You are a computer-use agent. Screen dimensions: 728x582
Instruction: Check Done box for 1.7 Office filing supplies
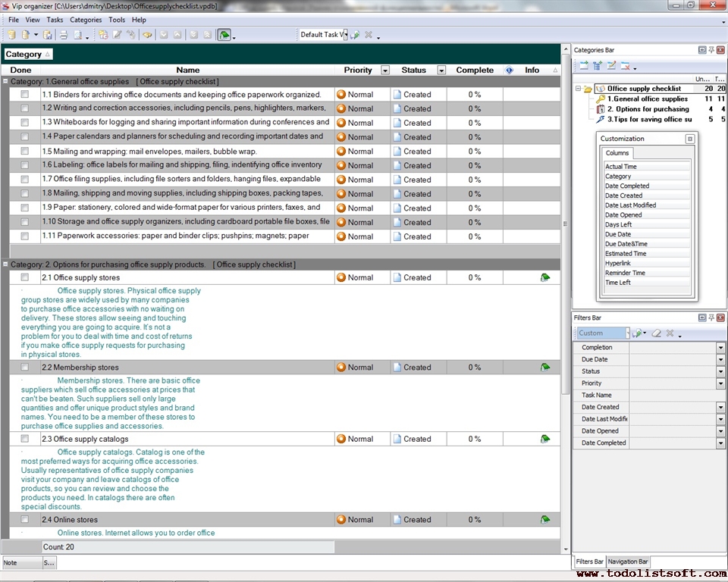24,179
